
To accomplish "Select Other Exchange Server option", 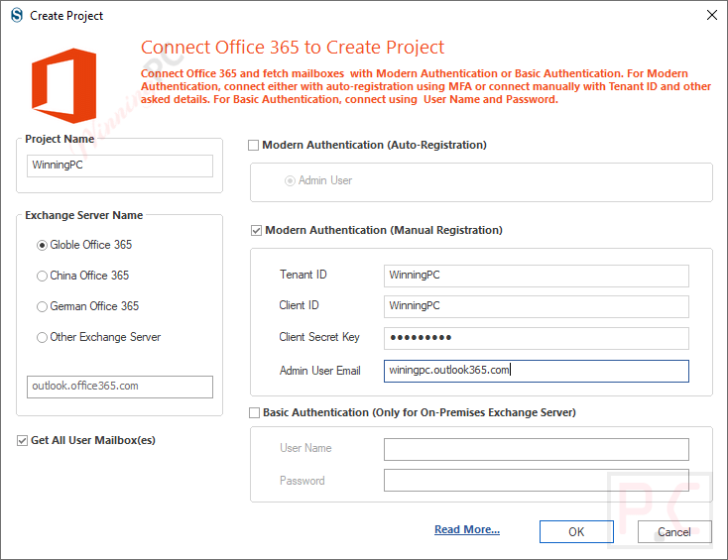I will click(42, 337).
